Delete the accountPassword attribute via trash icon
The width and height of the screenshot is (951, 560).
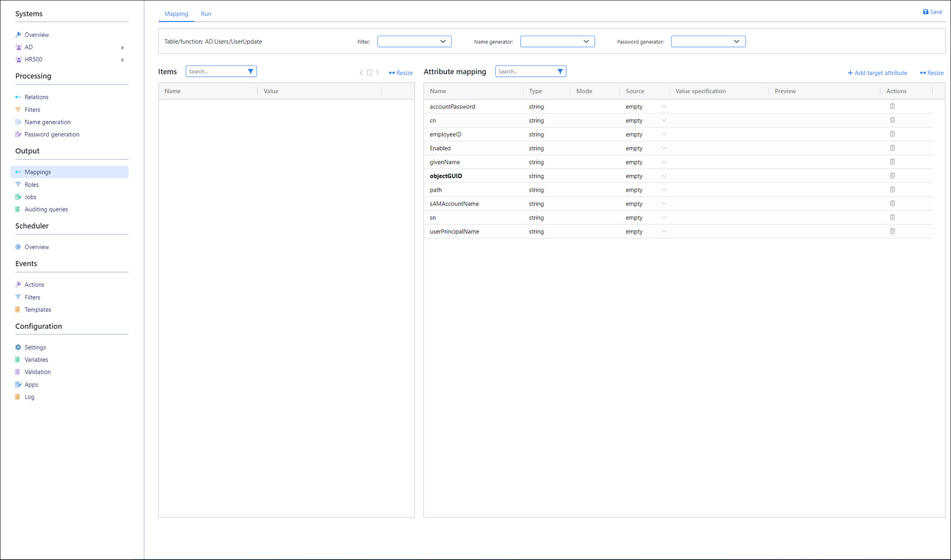pos(892,106)
